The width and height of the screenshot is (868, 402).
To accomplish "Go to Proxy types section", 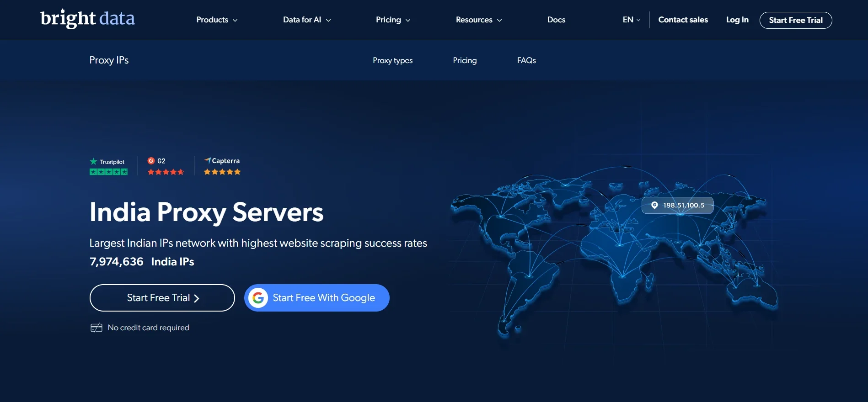I will (x=392, y=60).
